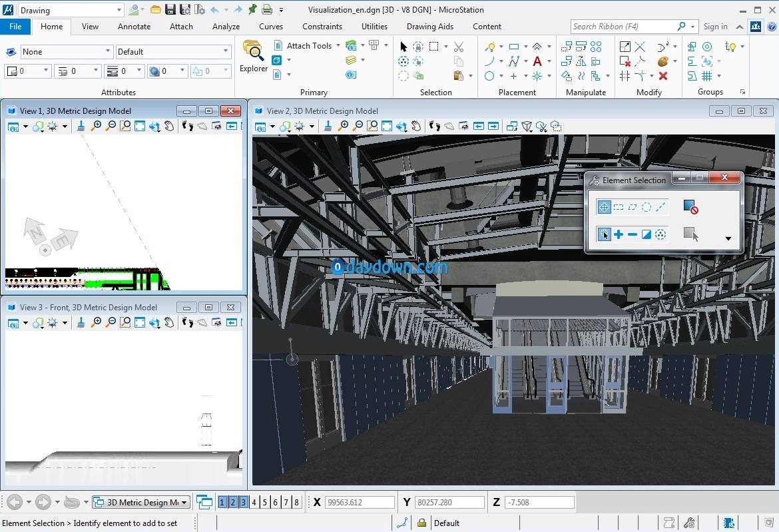Choose the Place Circle tool
The image size is (779, 532).
[490, 76]
